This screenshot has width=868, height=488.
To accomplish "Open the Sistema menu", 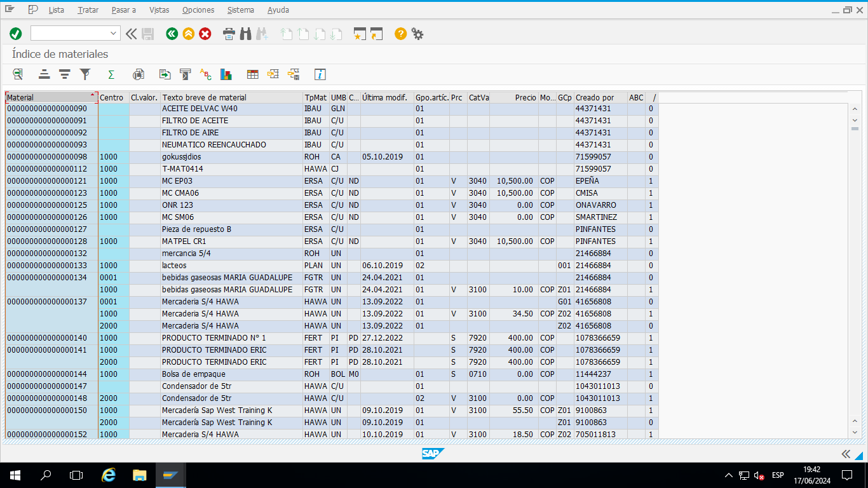I will coord(240,10).
